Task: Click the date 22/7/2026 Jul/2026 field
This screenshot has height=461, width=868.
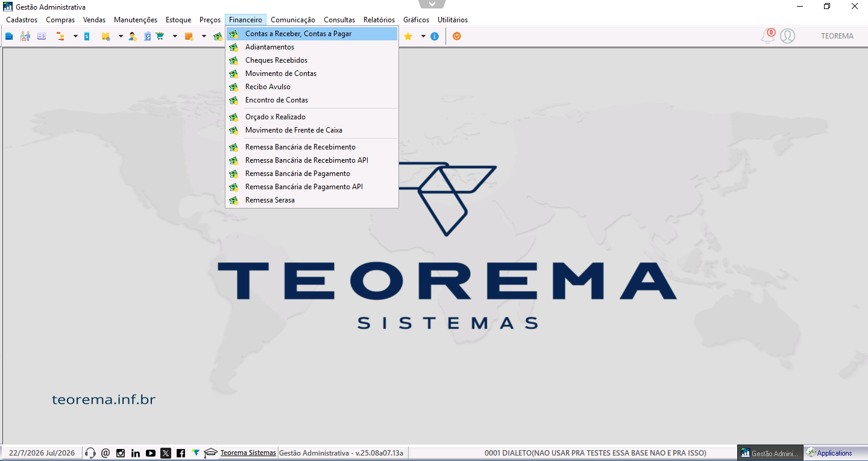Action: click(x=42, y=453)
